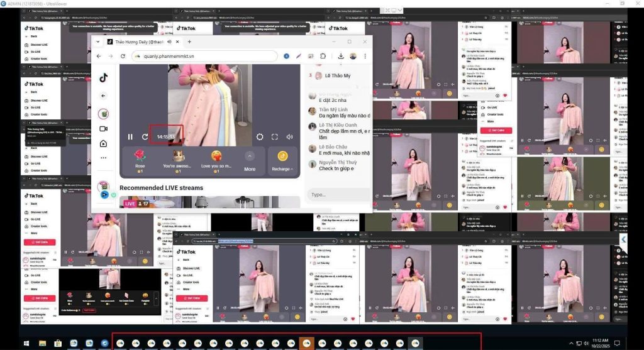Mute the Thảo Hương Daily tab audio
Screen dimensions: 644x350
pos(169,42)
